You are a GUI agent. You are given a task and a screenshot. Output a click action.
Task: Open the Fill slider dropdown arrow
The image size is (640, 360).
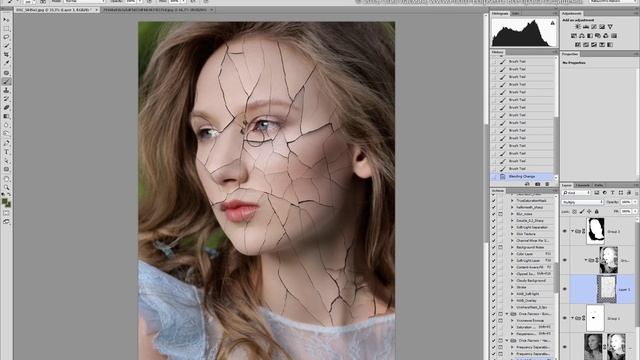point(634,211)
